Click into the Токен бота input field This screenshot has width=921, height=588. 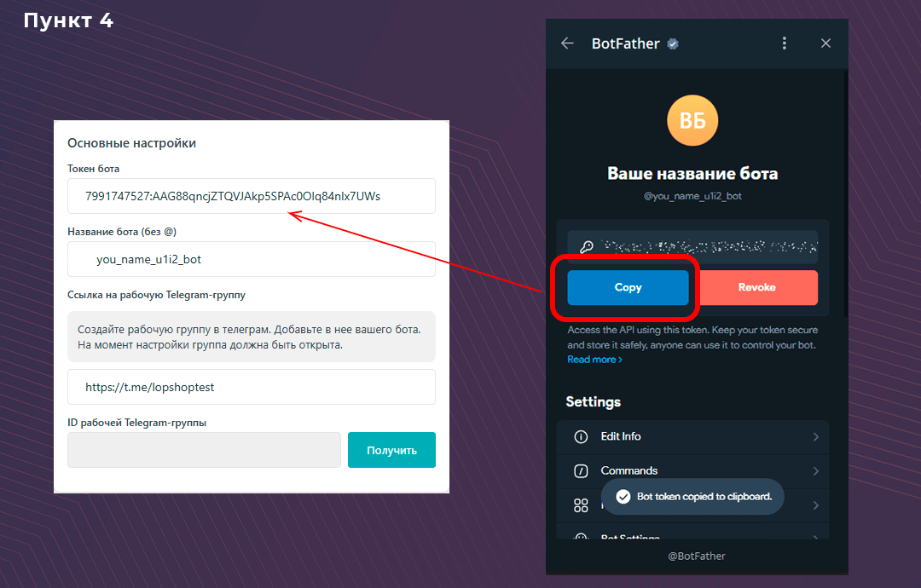252,196
